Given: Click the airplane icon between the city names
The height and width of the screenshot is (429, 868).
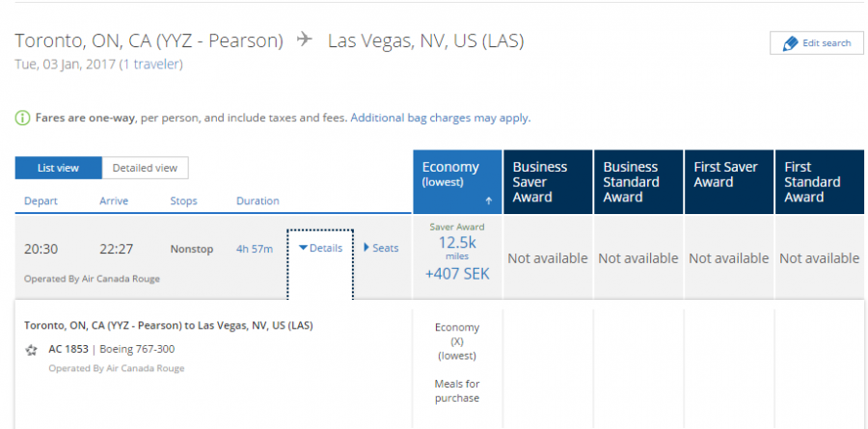Looking at the screenshot, I should (x=305, y=40).
